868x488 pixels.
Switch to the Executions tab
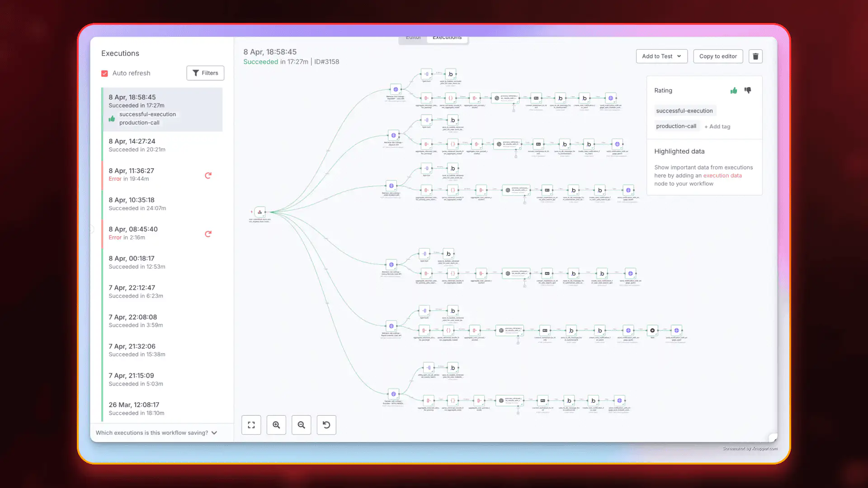point(447,38)
